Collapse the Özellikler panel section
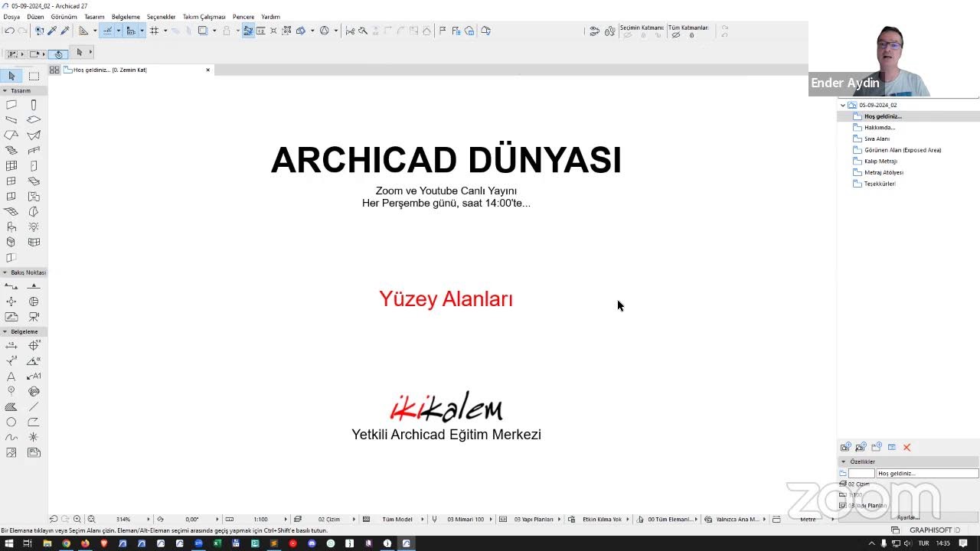The height and width of the screenshot is (551, 980). point(844,461)
